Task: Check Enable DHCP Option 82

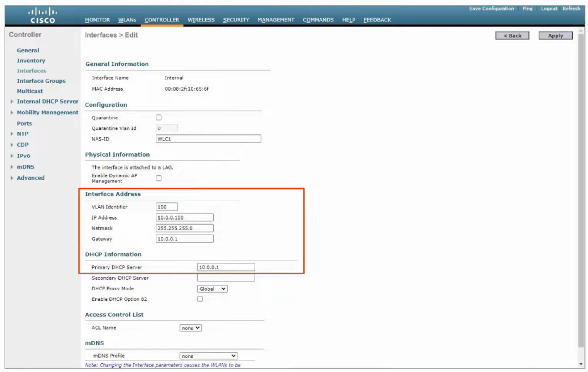Action: [x=200, y=299]
